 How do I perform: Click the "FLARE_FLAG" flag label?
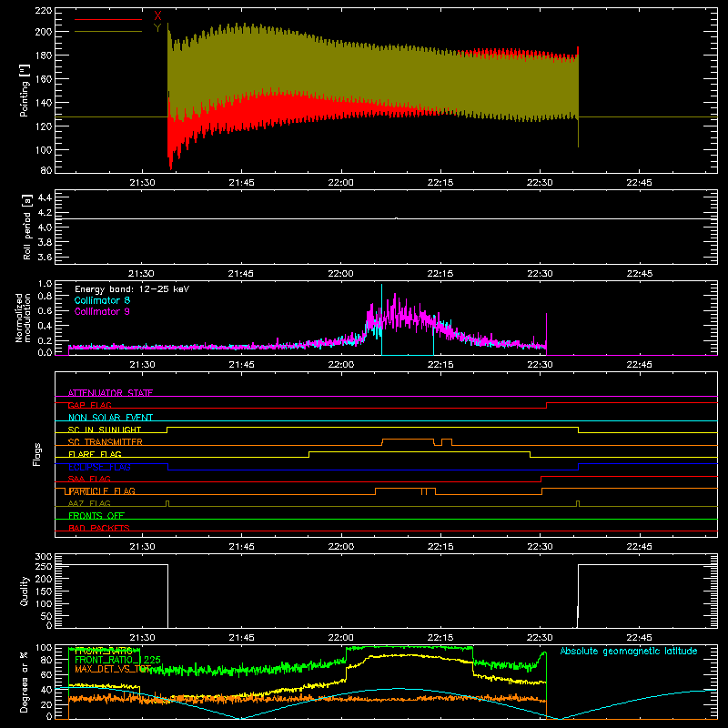click(95, 454)
